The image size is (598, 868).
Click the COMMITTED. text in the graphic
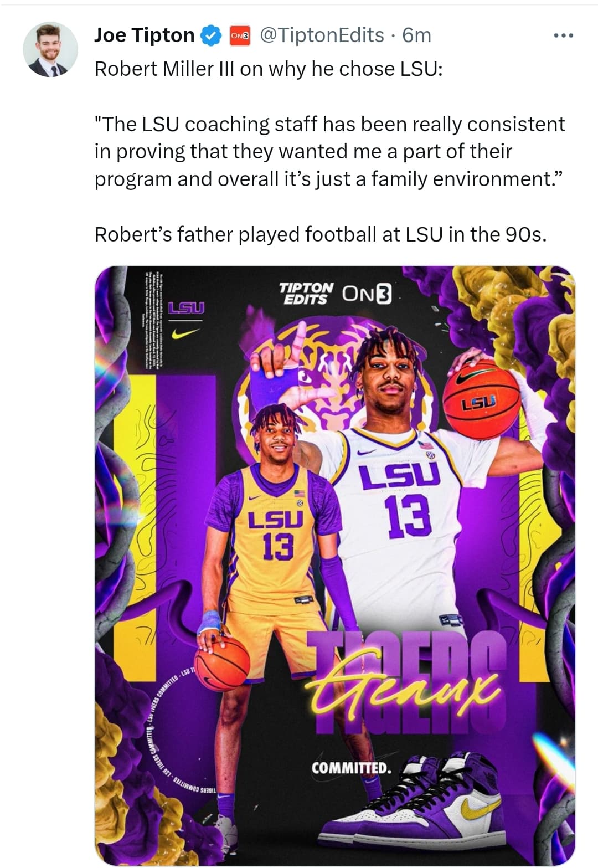pos(351,768)
